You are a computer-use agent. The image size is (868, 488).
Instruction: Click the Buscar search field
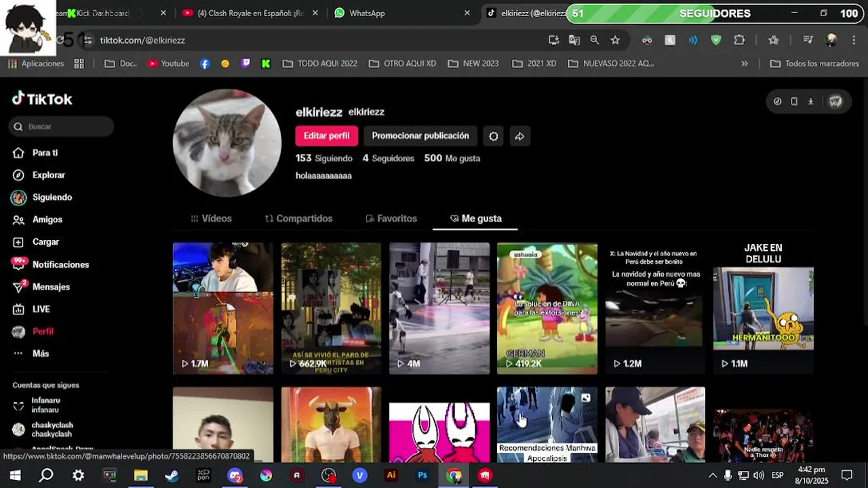tap(62, 127)
